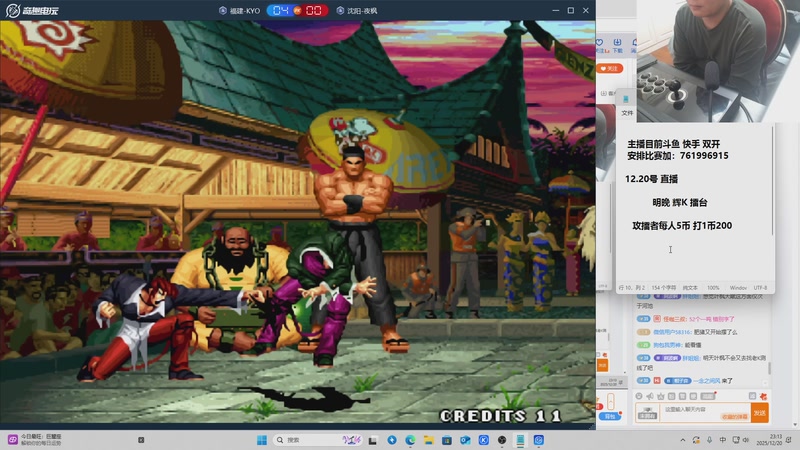Click the orange 关注 follow button
Screen dimensions: 800x450
609,68
